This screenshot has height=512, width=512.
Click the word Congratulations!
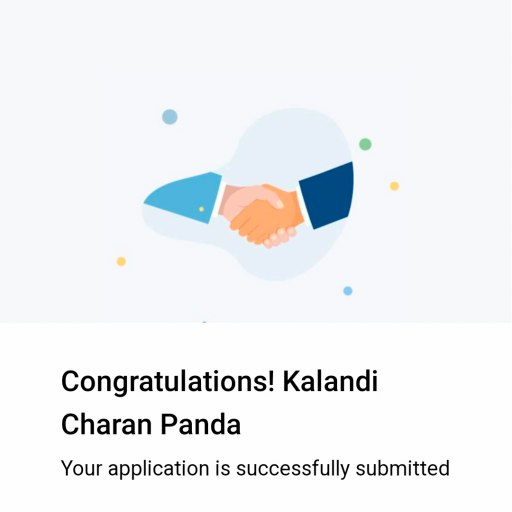pyautogui.click(x=168, y=382)
